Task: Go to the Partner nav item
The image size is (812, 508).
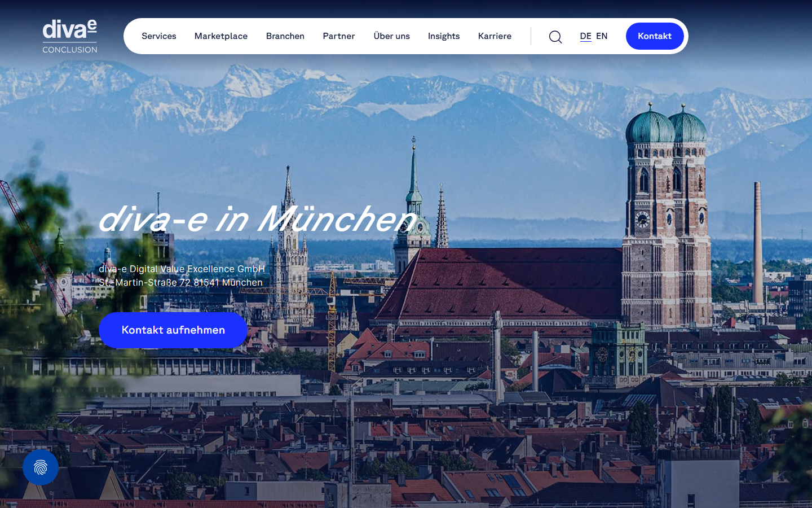Action: 339,36
